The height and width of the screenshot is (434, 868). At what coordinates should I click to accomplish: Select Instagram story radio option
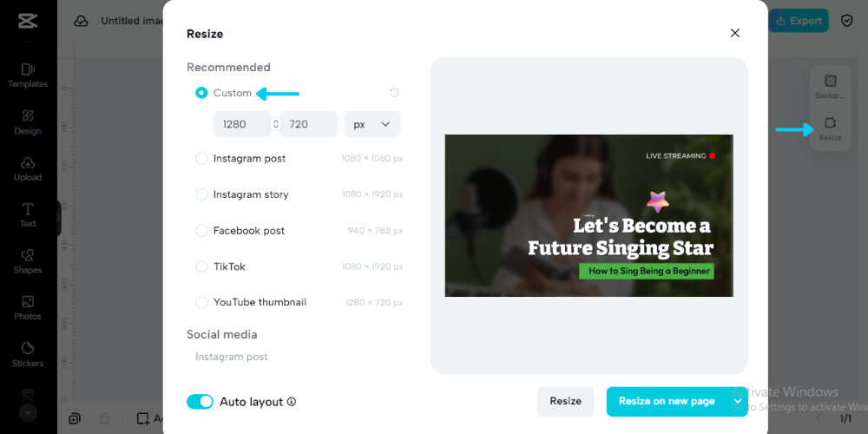coord(201,194)
